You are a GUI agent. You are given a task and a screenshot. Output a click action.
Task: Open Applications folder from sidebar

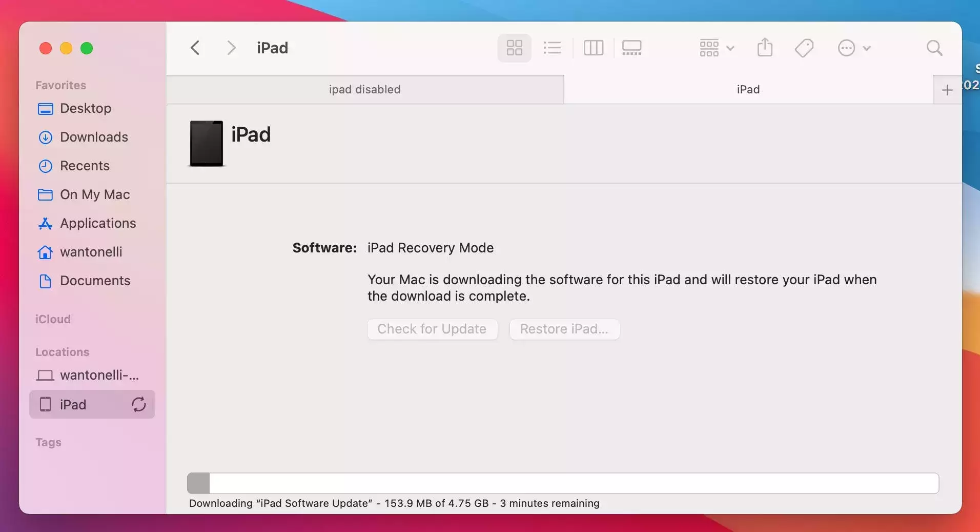pyautogui.click(x=98, y=223)
